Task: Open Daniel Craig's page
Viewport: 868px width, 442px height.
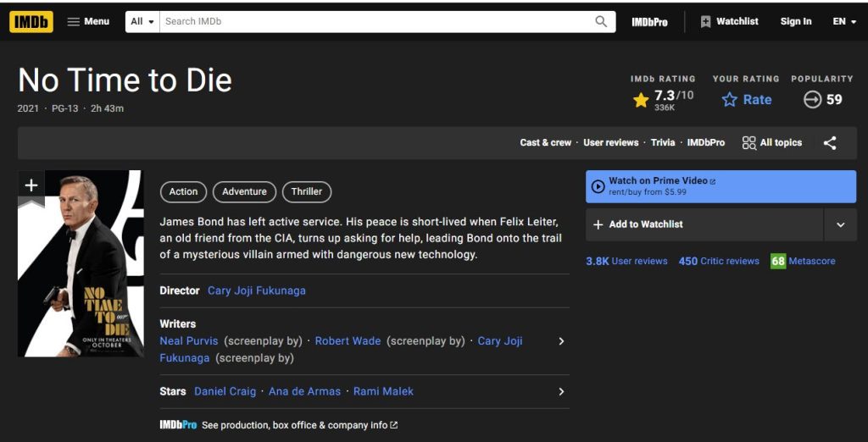Action: (225, 392)
